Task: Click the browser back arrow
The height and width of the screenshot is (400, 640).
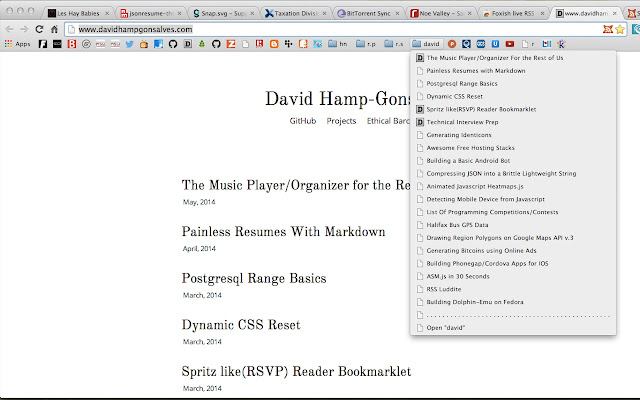Action: (x=11, y=30)
